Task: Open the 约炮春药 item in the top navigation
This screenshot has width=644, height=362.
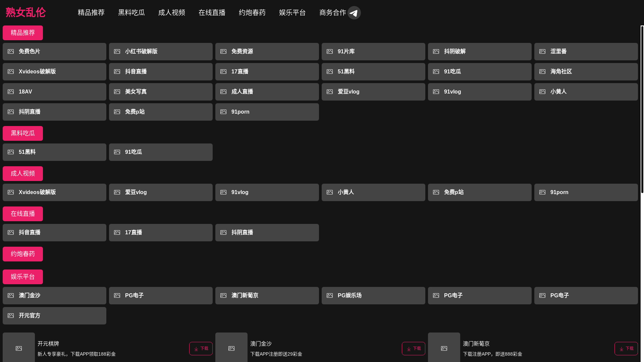Action: (x=252, y=12)
